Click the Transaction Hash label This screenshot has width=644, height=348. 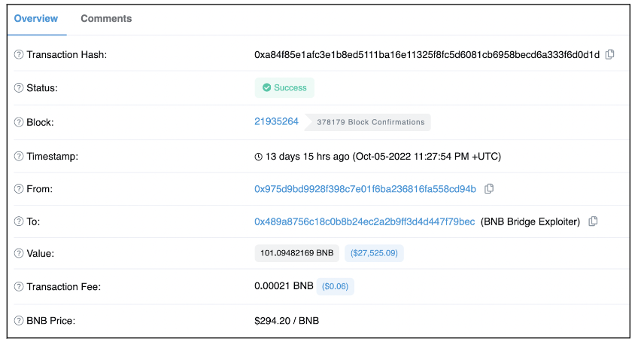point(67,55)
